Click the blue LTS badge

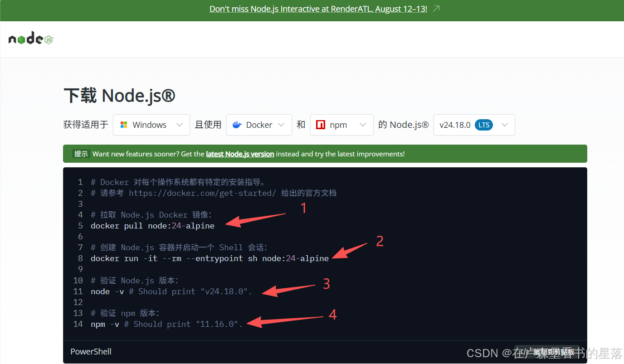pos(484,125)
